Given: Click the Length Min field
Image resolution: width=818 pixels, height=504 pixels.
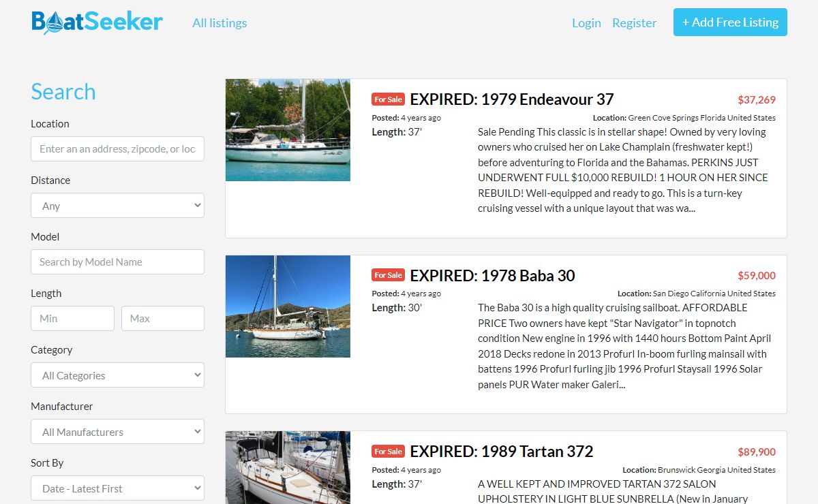Looking at the screenshot, I should (x=72, y=319).
